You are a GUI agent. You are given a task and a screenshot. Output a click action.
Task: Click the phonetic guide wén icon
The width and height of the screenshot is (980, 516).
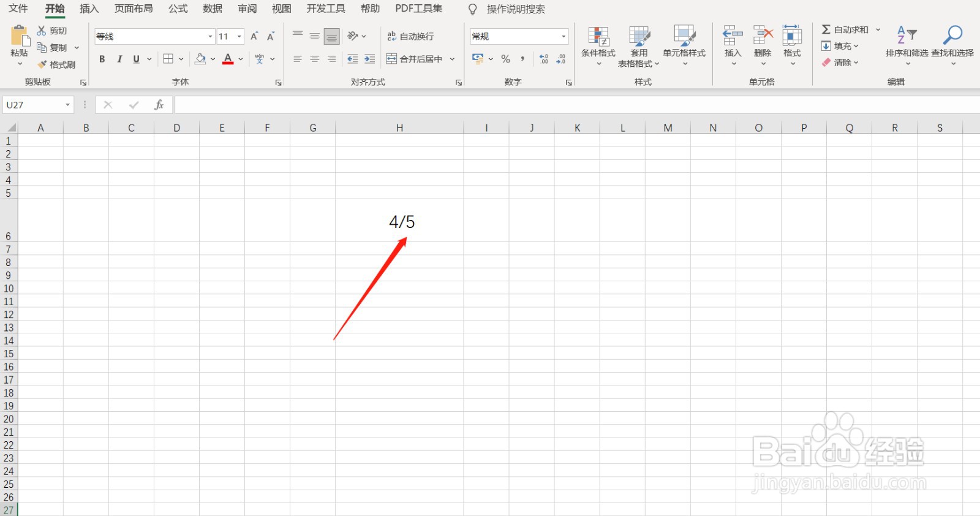(x=260, y=59)
